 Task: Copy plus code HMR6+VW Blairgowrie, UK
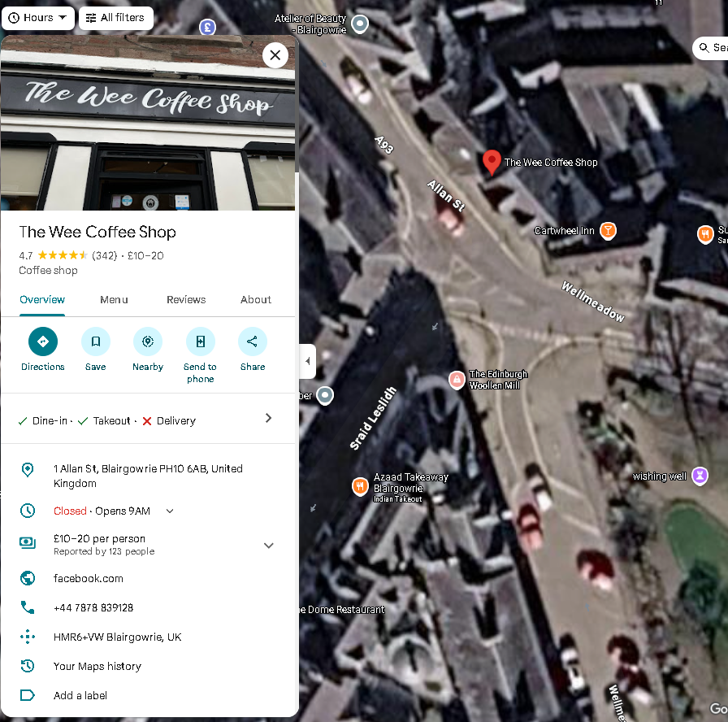pos(118,637)
